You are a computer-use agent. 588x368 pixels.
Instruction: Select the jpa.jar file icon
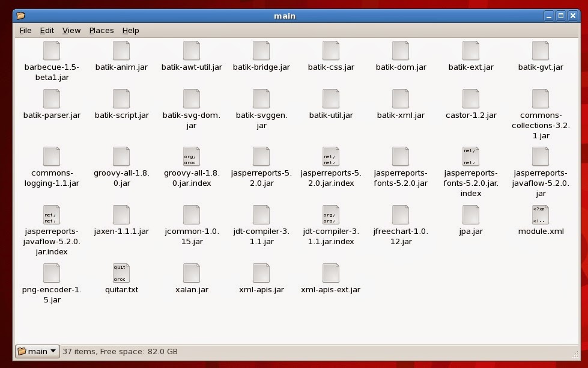click(x=471, y=215)
